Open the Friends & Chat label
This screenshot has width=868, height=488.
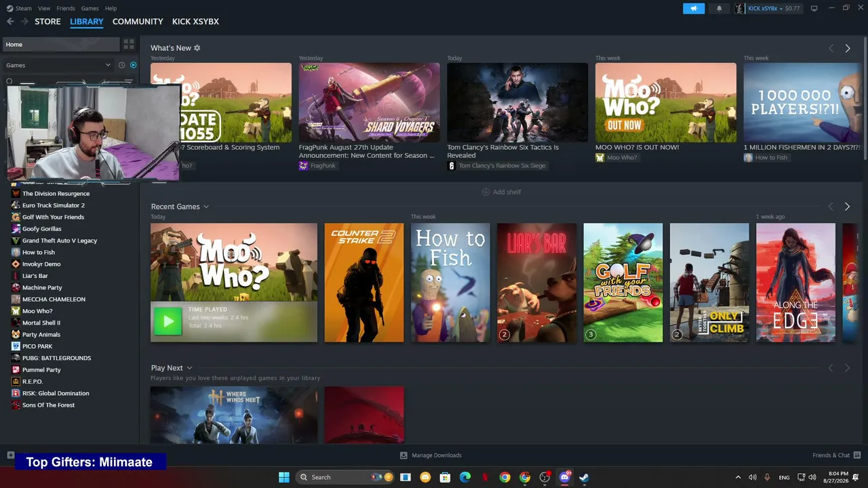pos(831,455)
